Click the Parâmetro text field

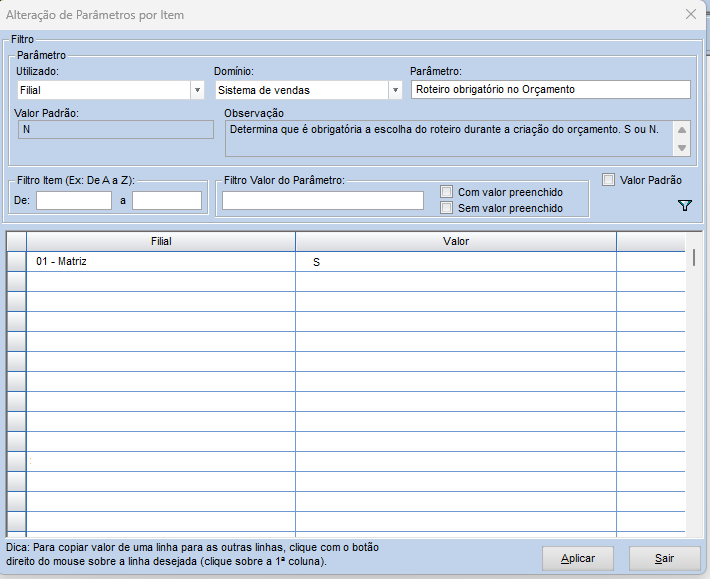pyautogui.click(x=550, y=90)
